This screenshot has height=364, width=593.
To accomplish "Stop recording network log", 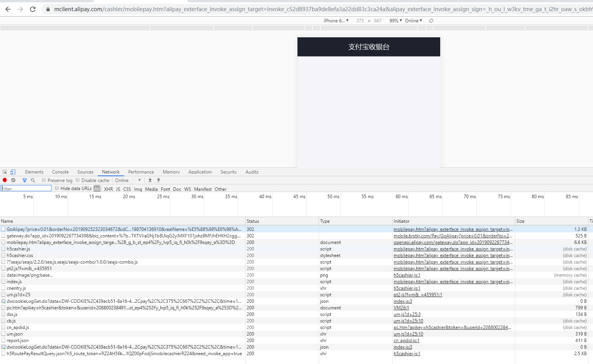I will point(5,180).
